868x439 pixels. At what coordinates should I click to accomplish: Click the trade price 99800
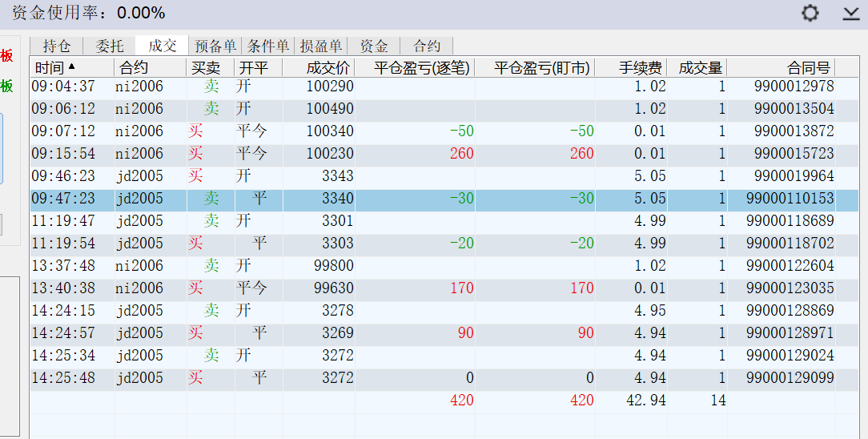coord(334,266)
